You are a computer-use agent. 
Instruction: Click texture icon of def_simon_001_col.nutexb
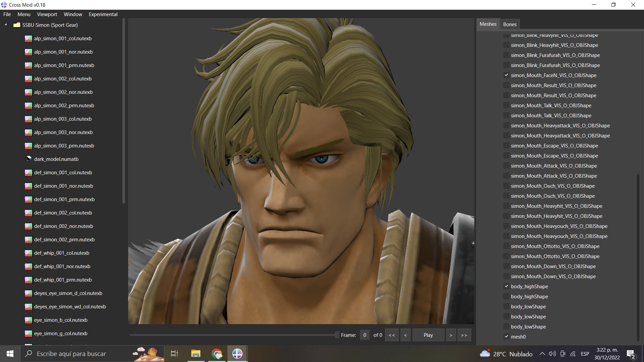(29, 173)
